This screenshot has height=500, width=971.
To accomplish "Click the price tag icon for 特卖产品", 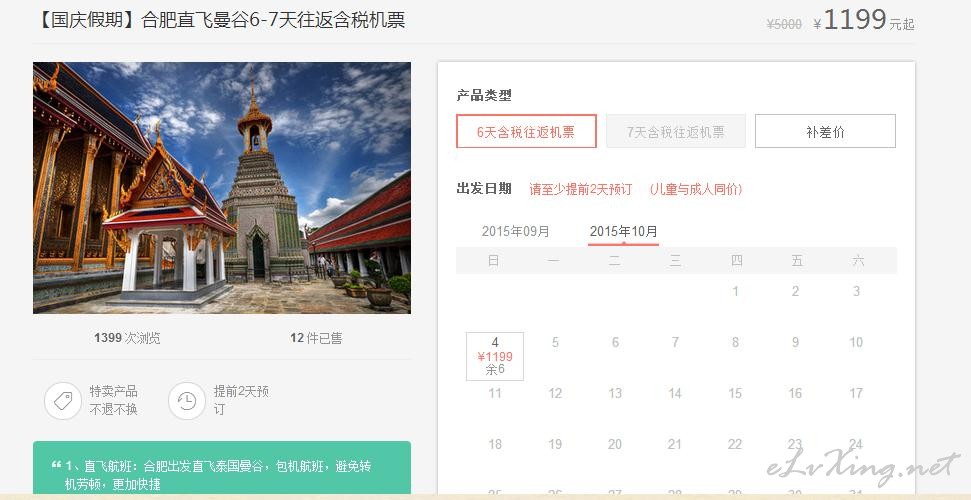I will [x=63, y=401].
